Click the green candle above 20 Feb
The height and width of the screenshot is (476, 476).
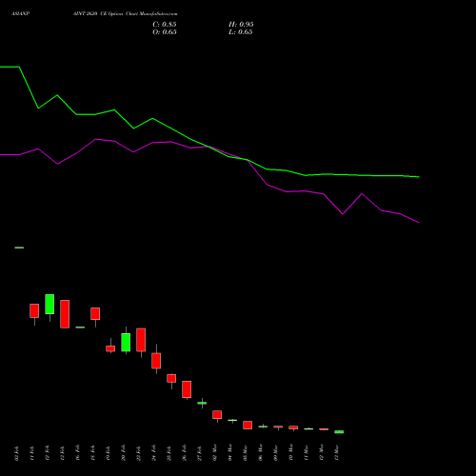tap(126, 342)
